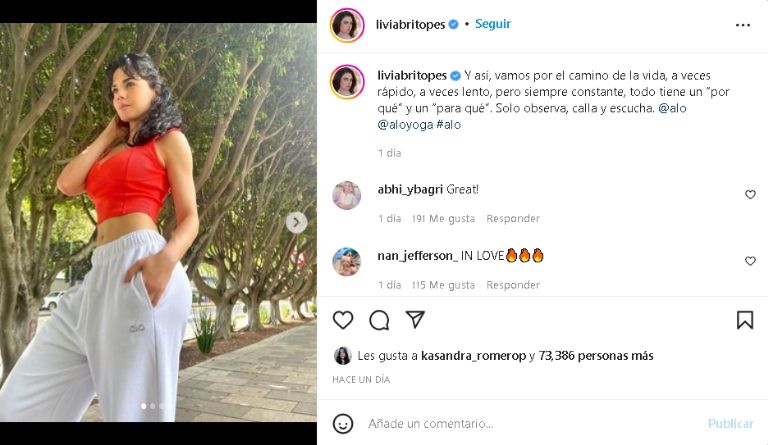The height and width of the screenshot is (445, 768).
Task: Focus the Añade un comentario field
Action: (x=534, y=423)
